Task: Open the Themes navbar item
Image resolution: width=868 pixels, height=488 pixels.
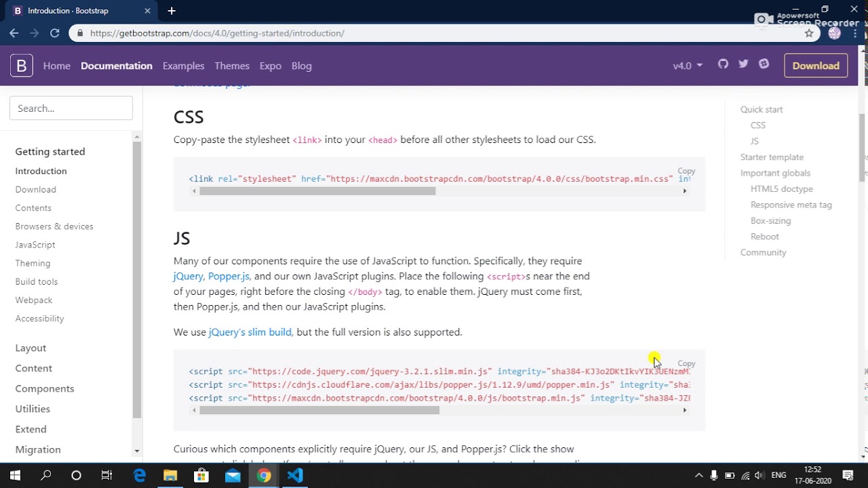Action: 232,66
